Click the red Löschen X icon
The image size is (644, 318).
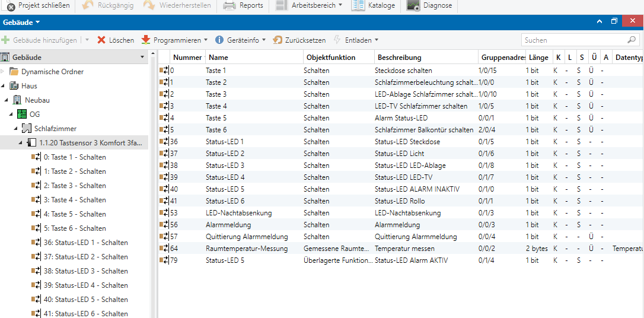tap(101, 40)
